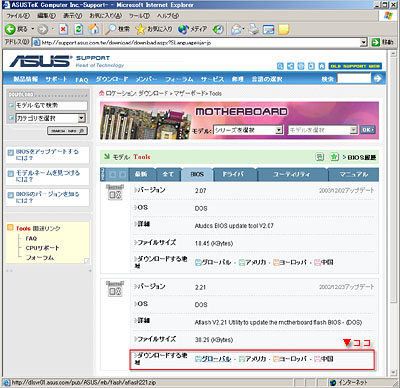Download version 2.21 from 中国
400x388 pixels.
(x=323, y=359)
